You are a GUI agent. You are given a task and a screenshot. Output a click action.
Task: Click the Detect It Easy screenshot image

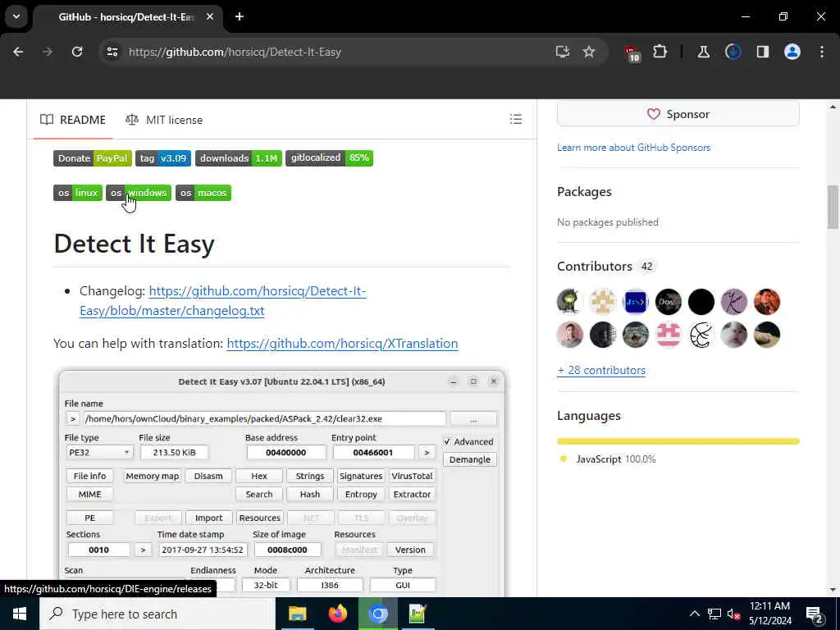point(282,482)
